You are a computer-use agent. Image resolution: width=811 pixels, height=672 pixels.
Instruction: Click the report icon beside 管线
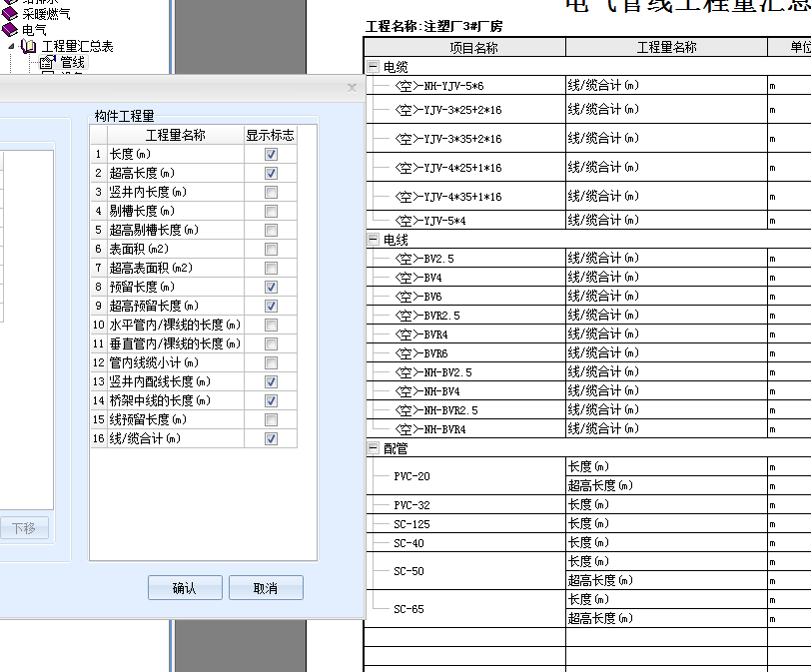(48, 63)
